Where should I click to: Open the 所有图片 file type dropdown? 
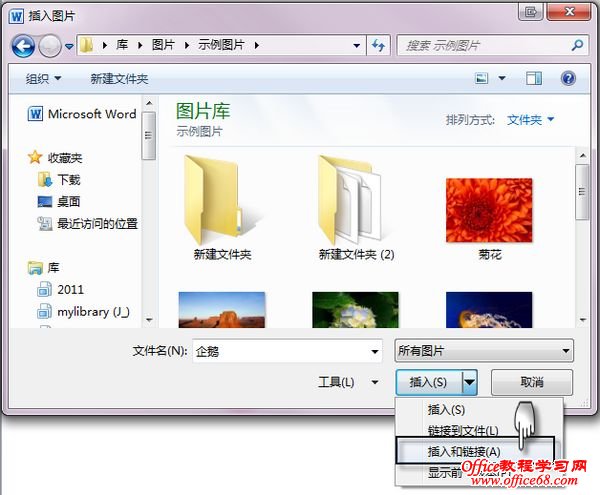(x=484, y=350)
